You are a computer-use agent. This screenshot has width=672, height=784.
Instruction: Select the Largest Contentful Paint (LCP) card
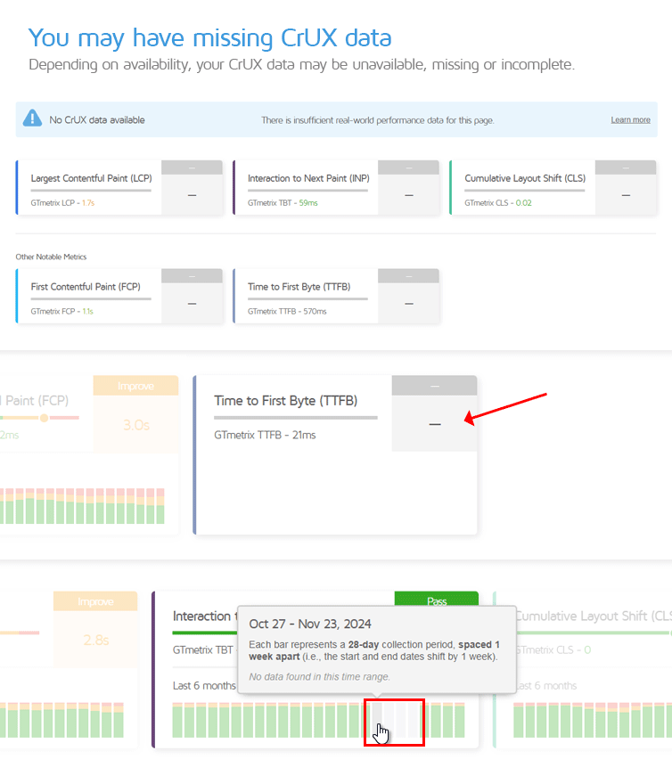pyautogui.click(x=119, y=187)
